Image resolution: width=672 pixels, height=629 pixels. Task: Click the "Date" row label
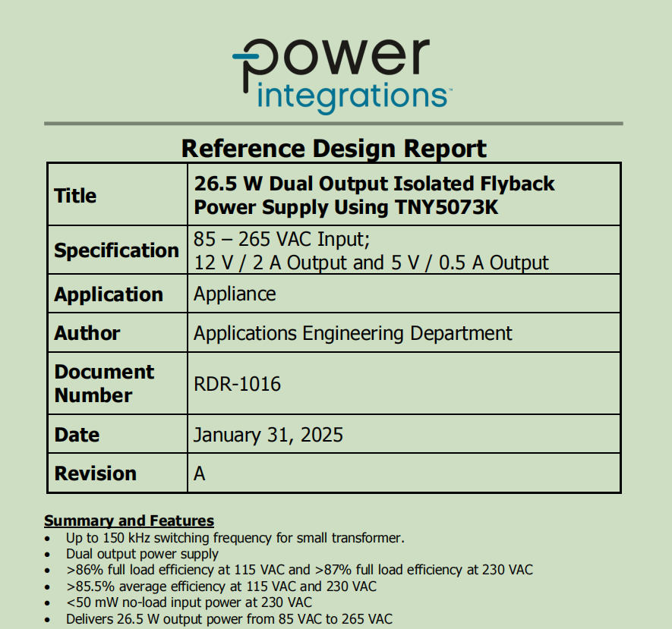[77, 435]
